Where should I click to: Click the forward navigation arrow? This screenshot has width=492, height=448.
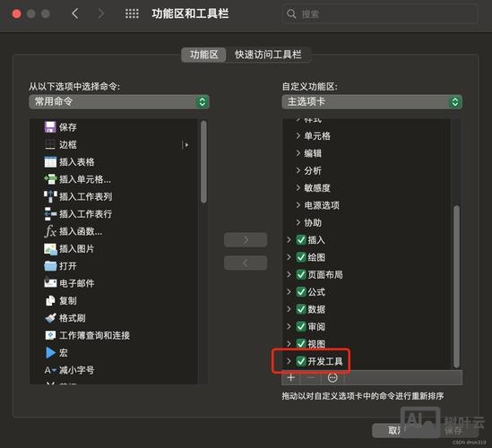point(101,13)
